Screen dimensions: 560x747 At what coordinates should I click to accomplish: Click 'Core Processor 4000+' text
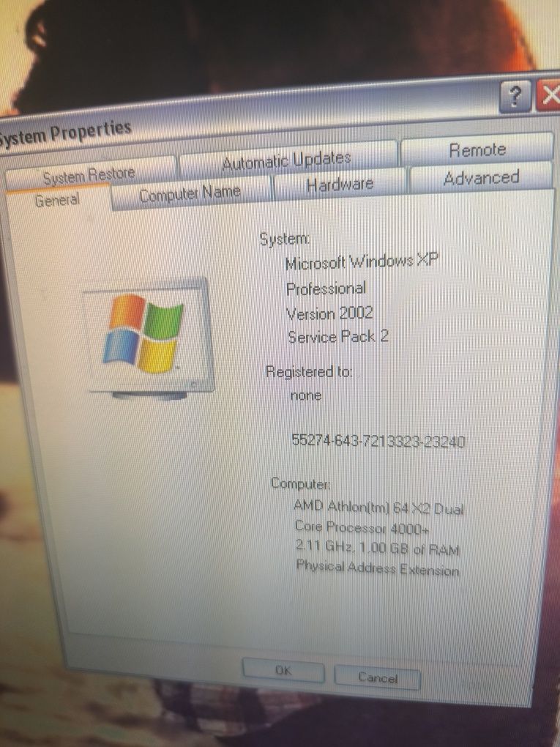(362, 528)
